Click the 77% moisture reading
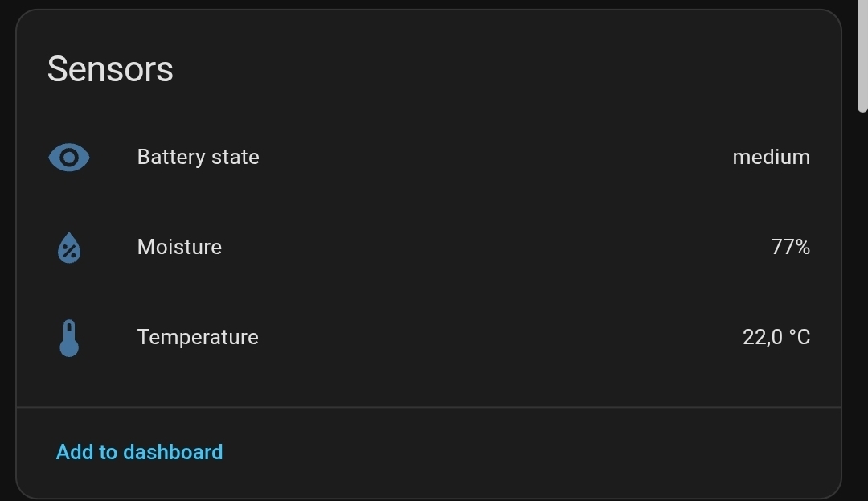 790,247
